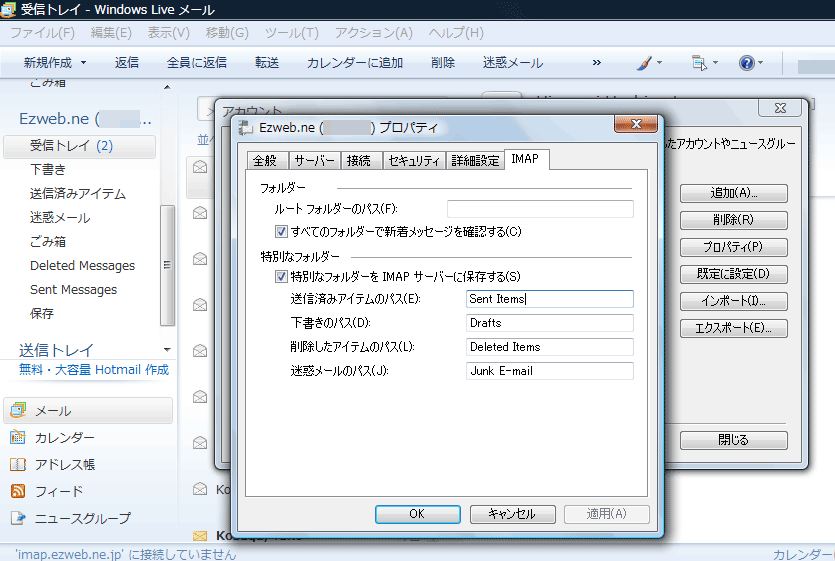Click インポート(I)... in accounts window
This screenshot has height=561, width=835.
(x=734, y=301)
